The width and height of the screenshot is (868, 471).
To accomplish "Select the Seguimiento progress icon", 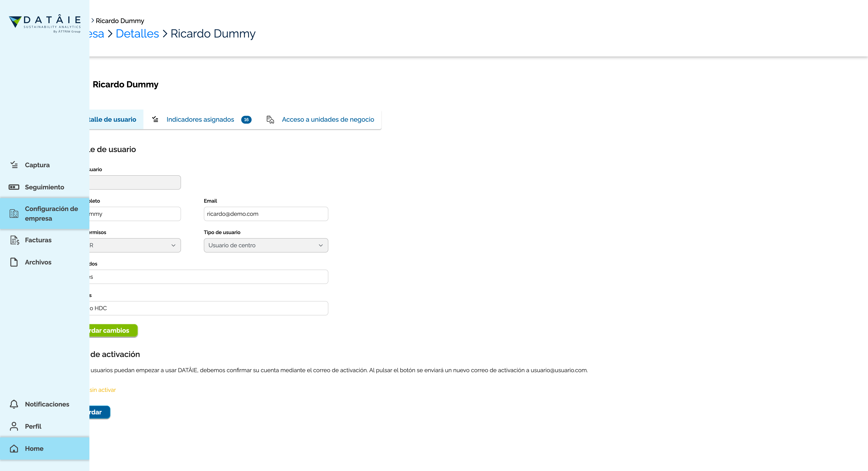I will pos(14,187).
